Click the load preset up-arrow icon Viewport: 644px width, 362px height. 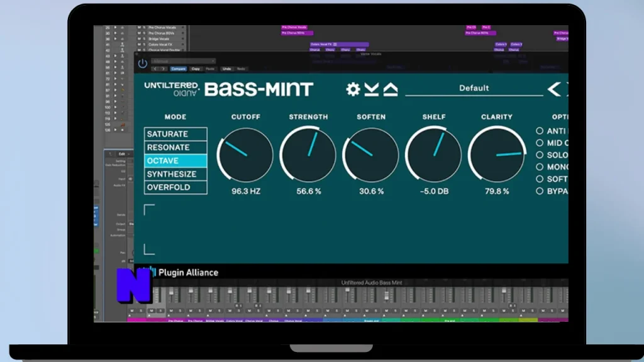391,89
